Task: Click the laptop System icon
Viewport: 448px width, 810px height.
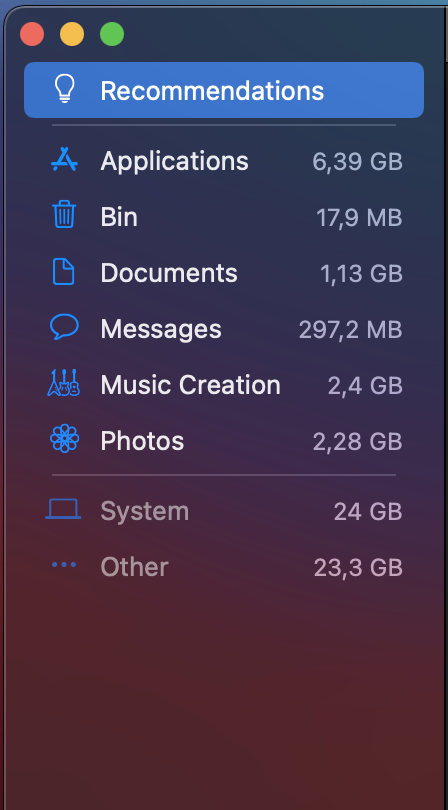Action: tap(64, 509)
